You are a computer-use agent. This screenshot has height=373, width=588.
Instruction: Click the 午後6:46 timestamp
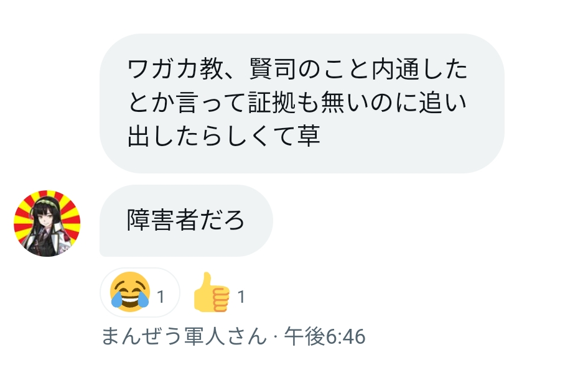click(x=325, y=336)
